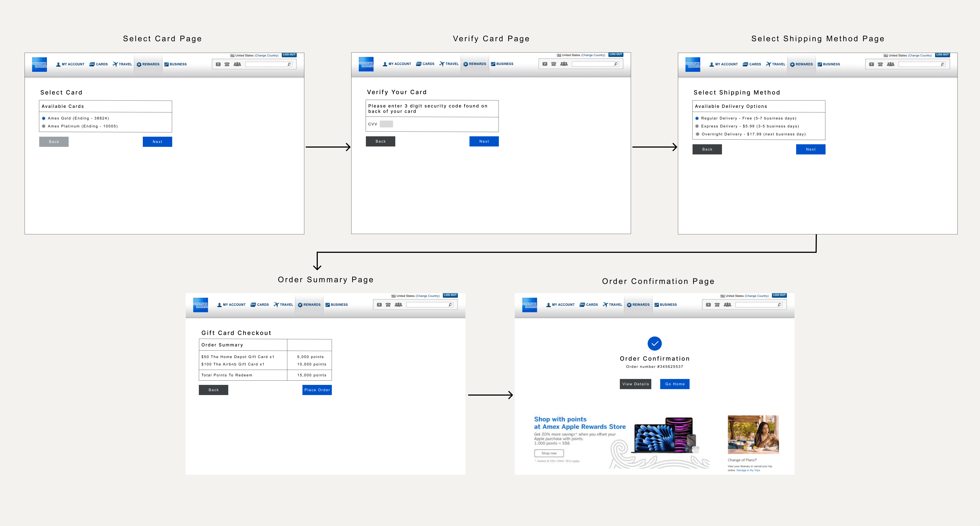
Task: Click American Express logo on Select Card page
Action: (x=39, y=64)
